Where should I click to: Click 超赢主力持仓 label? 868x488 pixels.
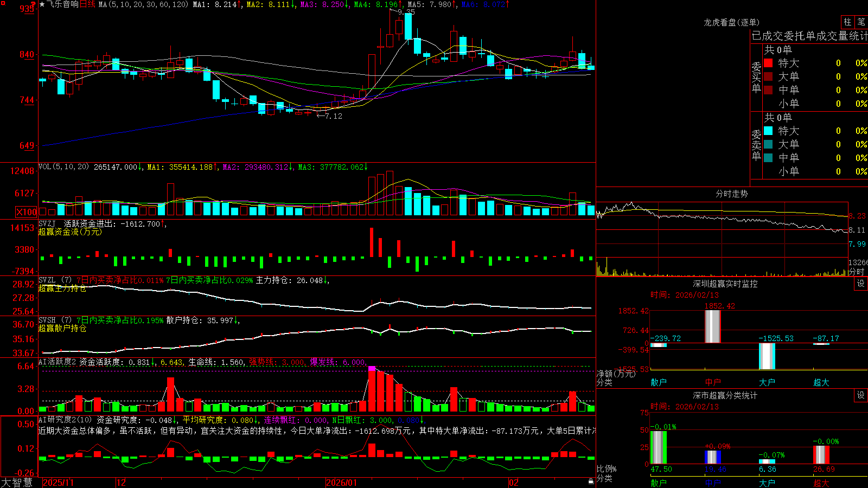62,288
